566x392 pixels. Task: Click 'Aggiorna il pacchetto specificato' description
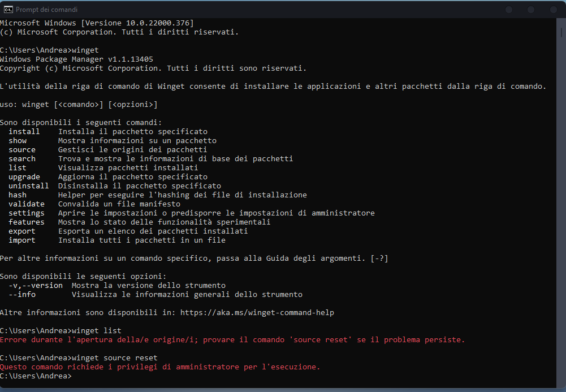[133, 177]
